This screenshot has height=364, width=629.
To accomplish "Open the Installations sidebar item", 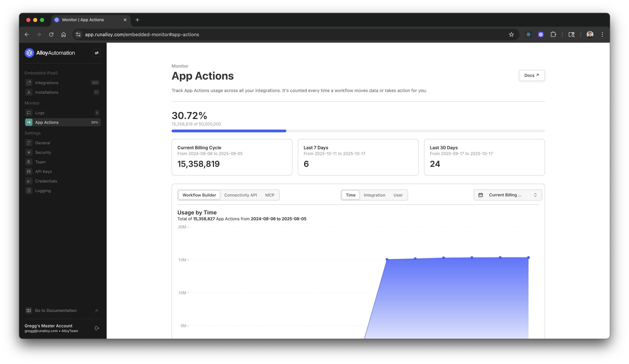I will tap(47, 92).
